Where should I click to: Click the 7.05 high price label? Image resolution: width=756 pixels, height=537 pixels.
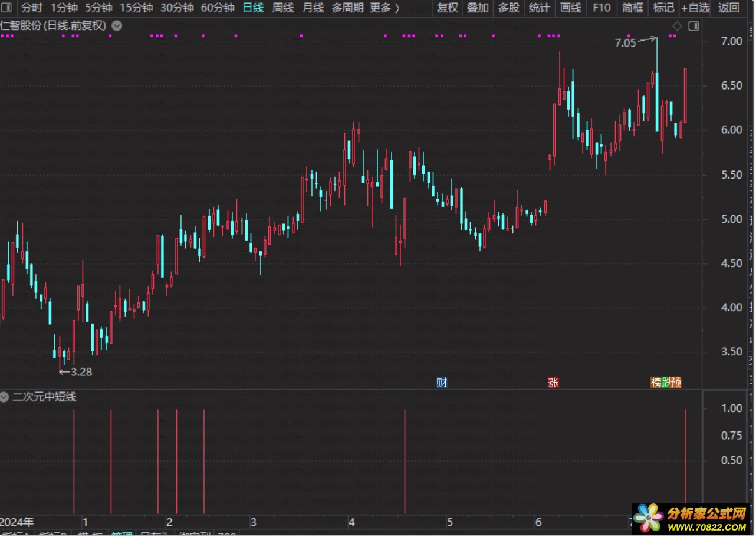coord(625,42)
